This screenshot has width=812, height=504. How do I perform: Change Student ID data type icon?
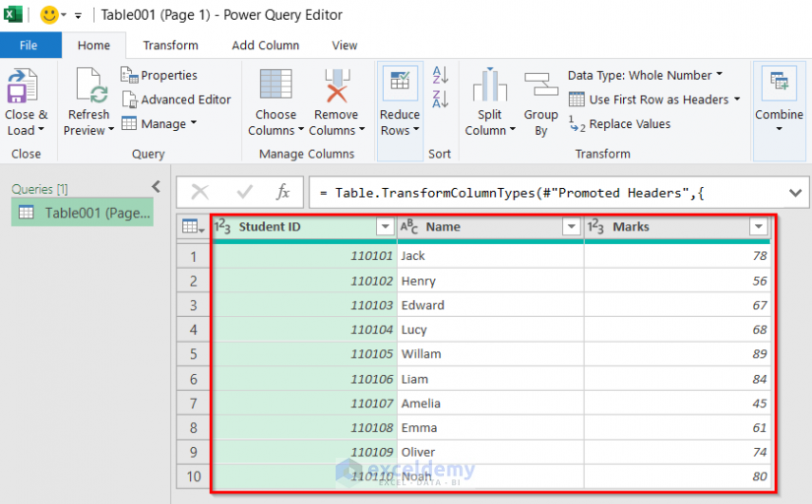pyautogui.click(x=222, y=226)
